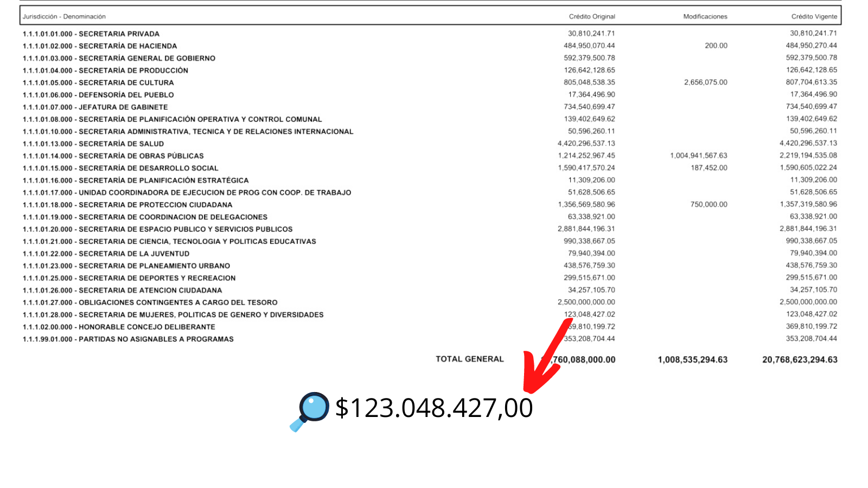Click the 1,004,941,567.63 modification value
Image resolution: width=868 pixels, height=488 pixels.
click(698, 156)
